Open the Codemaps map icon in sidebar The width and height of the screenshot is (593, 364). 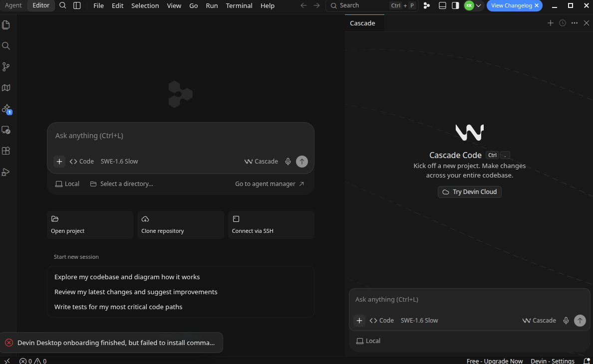(x=5, y=88)
